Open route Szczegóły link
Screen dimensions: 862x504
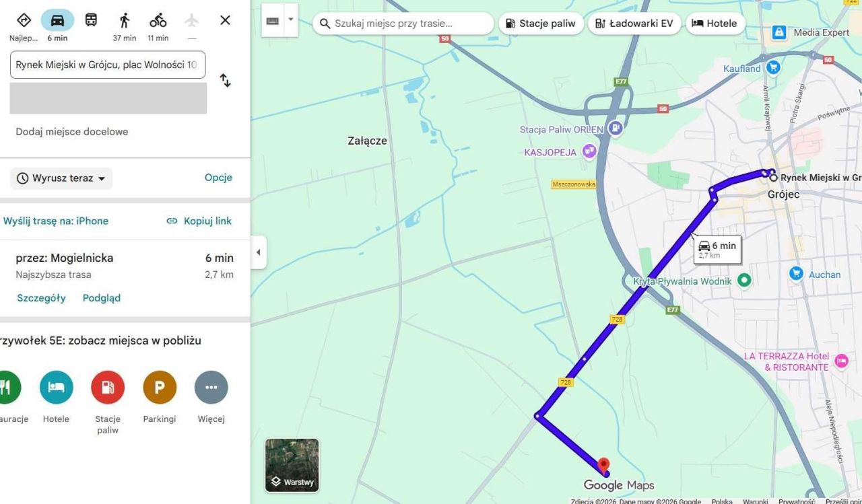[x=41, y=297]
